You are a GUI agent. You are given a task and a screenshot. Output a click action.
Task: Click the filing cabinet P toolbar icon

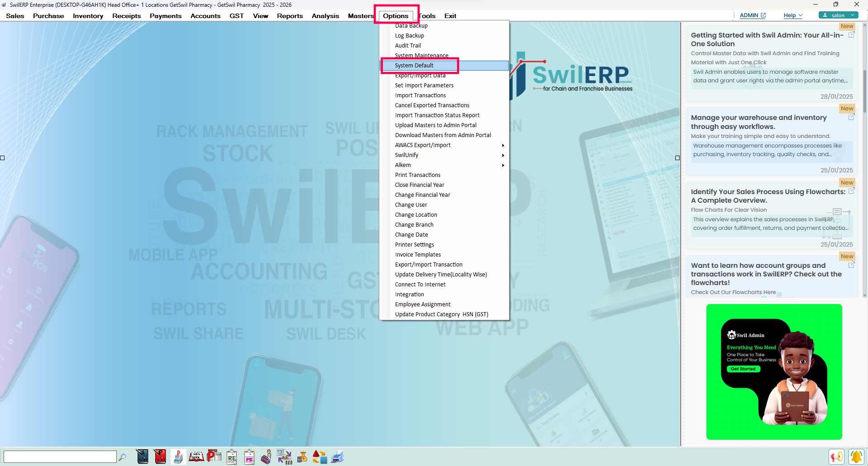(178, 456)
